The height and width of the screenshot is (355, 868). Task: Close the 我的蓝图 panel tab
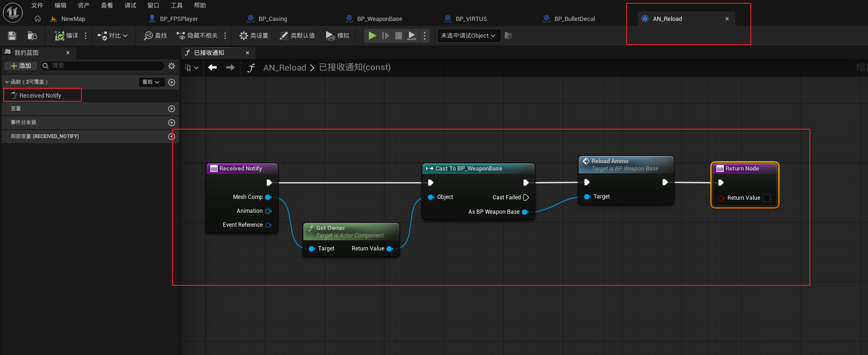pos(68,53)
